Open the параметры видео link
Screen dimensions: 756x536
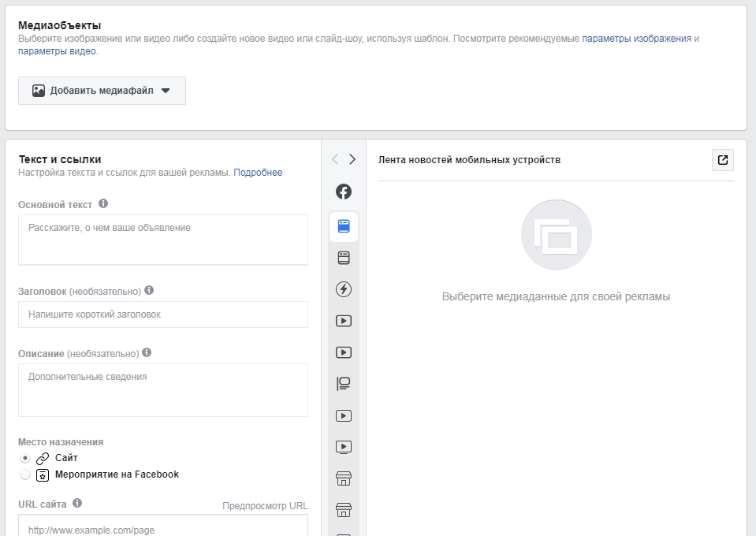57,51
